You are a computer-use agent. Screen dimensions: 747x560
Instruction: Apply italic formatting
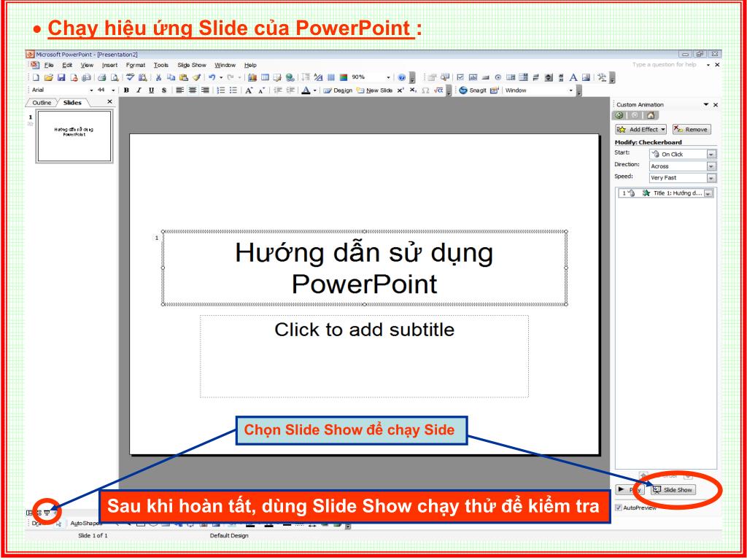(139, 90)
